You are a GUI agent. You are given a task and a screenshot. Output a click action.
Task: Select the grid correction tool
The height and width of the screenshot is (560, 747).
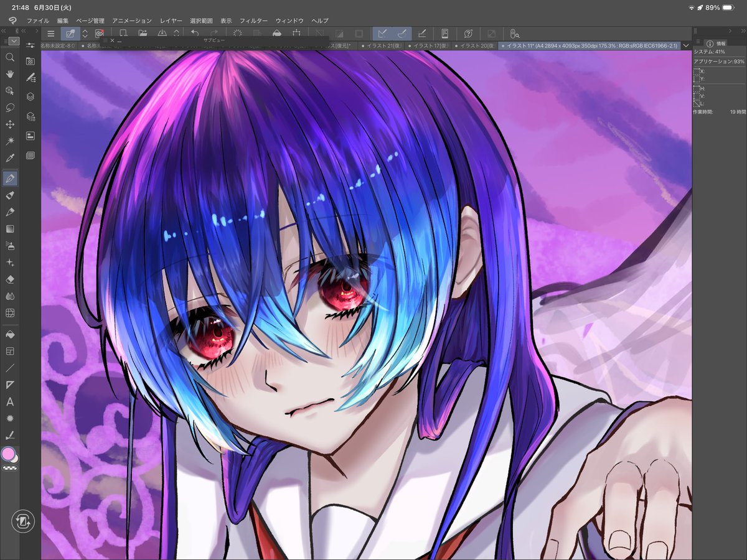pyautogui.click(x=10, y=313)
